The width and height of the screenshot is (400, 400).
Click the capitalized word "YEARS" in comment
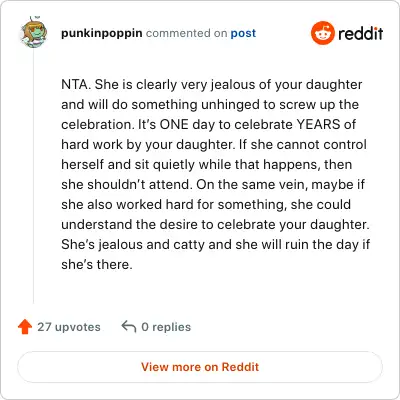tap(318, 125)
